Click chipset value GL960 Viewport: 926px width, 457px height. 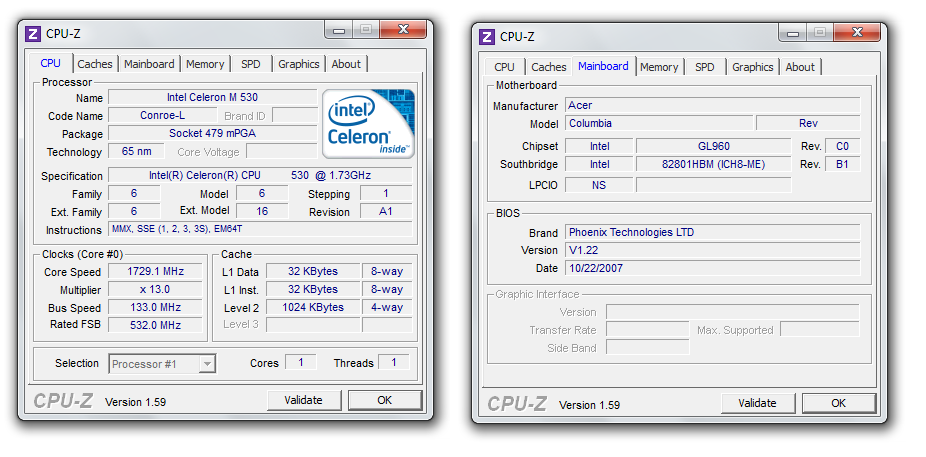coord(713,146)
